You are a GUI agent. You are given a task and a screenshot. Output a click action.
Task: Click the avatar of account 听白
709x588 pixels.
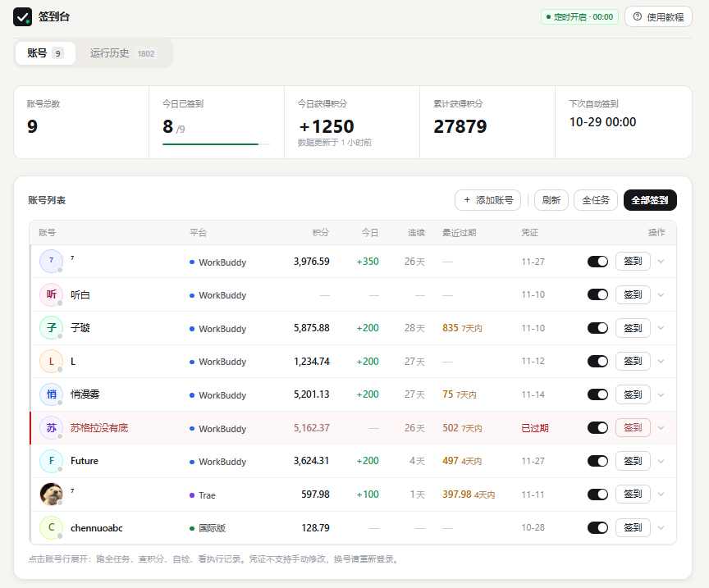51,294
